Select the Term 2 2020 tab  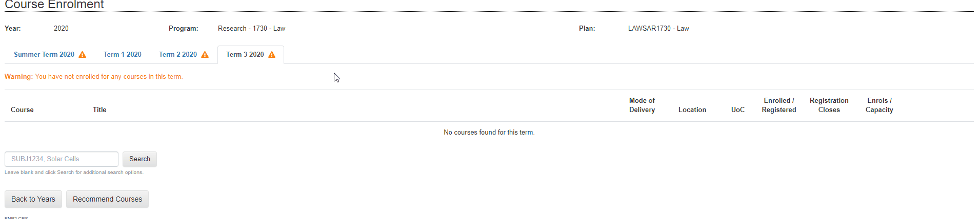click(x=184, y=55)
